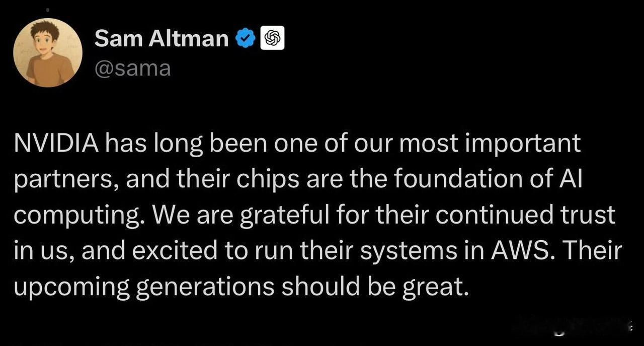This screenshot has height=346, width=644.
Task: Click the words "has long been"
Action: (189, 145)
